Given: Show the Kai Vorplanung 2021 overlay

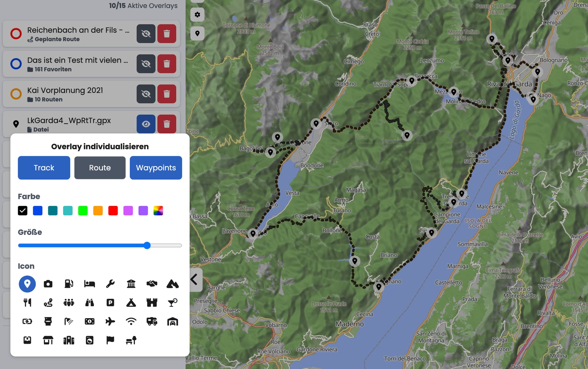Looking at the screenshot, I should [146, 94].
